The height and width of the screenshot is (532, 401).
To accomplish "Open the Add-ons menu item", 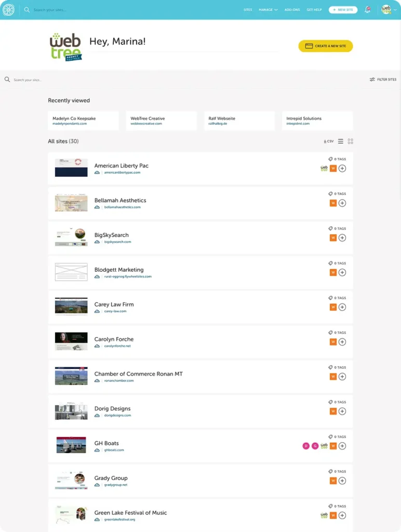I will point(292,10).
